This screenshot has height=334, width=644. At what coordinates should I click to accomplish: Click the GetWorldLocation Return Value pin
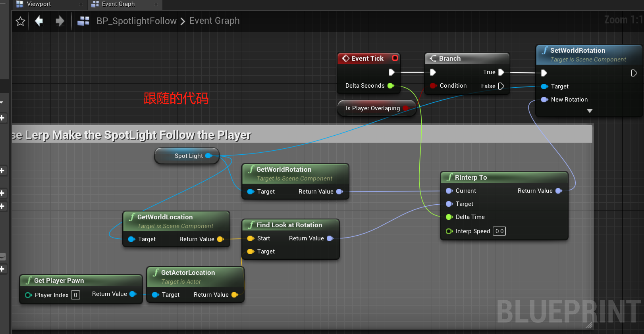click(220, 239)
